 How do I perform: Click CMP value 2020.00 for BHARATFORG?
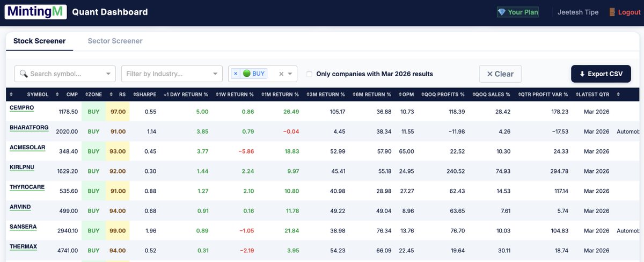[x=67, y=132]
